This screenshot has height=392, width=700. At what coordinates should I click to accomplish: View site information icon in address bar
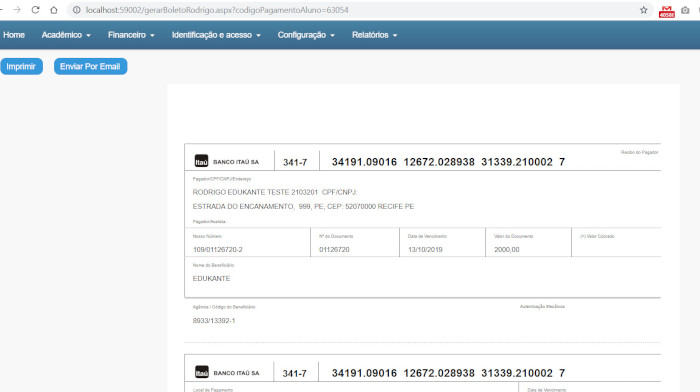[x=77, y=10]
